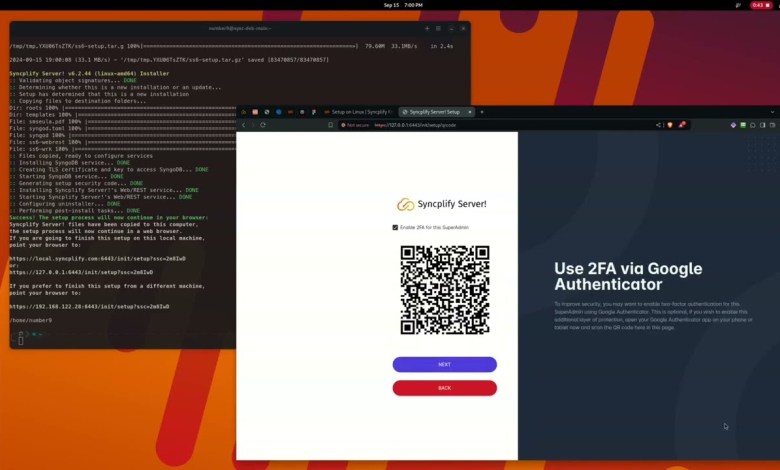Image resolution: width=780 pixels, height=470 pixels.
Task: Click the Syncplify Server! logo
Action: 441,204
